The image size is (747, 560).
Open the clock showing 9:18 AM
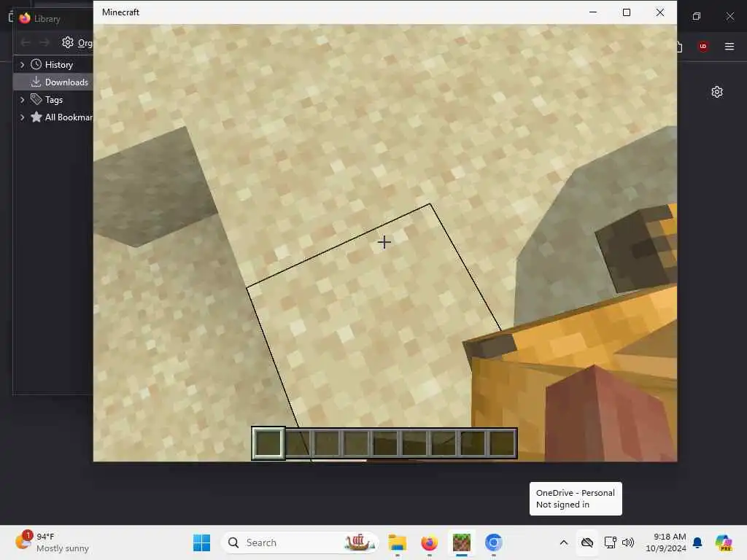click(x=665, y=542)
